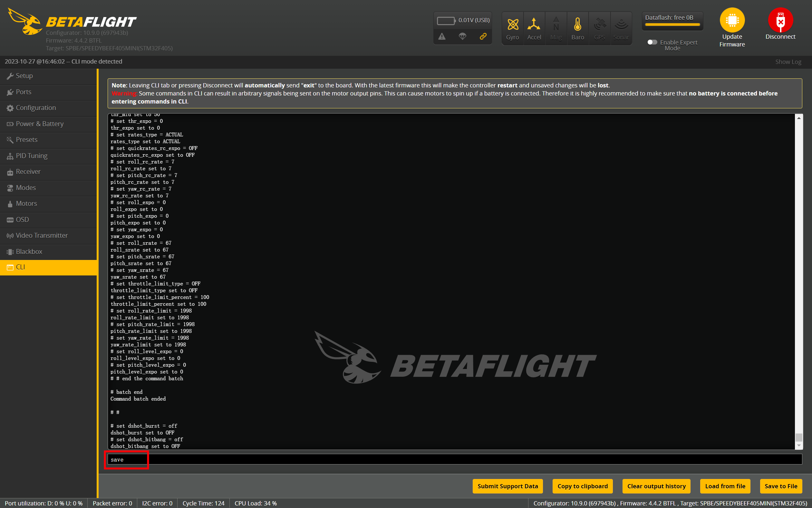812x508 pixels.
Task: Click Copy to clipboard button
Action: 583,486
